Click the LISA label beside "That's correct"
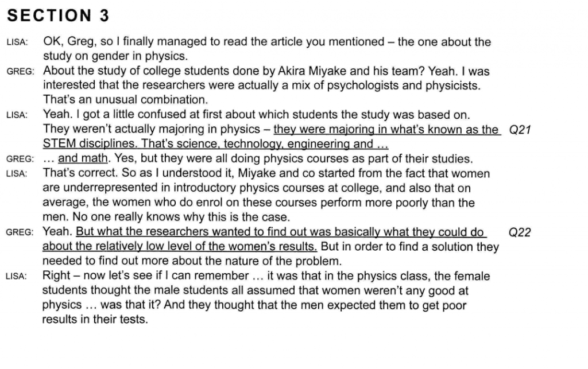 pos(17,174)
